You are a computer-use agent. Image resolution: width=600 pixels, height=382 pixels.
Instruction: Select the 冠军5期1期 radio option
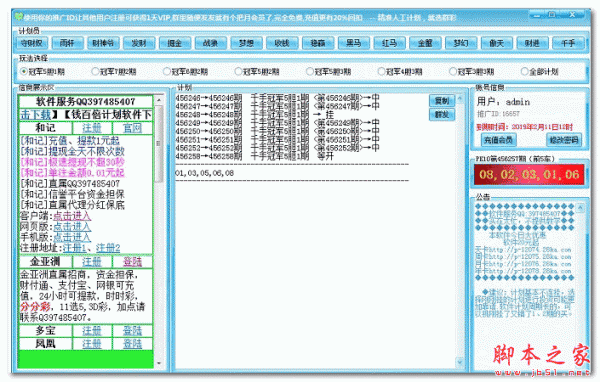(x=42, y=72)
